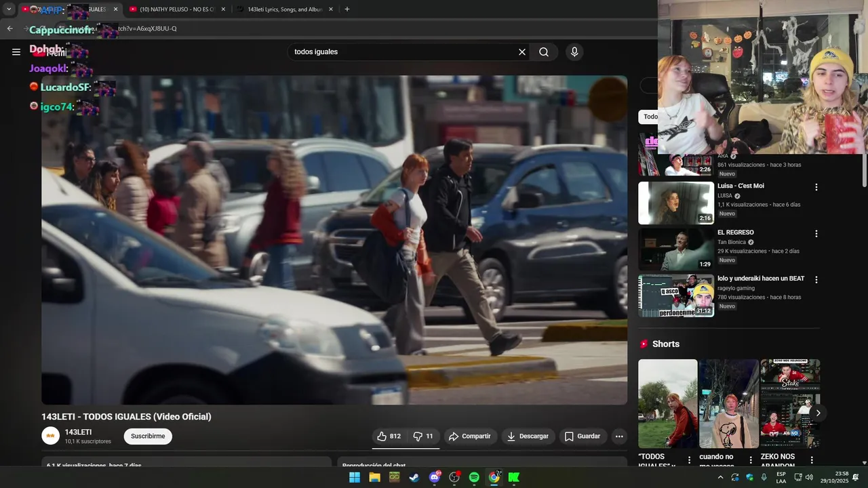Image resolution: width=868 pixels, height=488 pixels.
Task: Expand the tab search dropdown arrow
Action: click(x=9, y=9)
